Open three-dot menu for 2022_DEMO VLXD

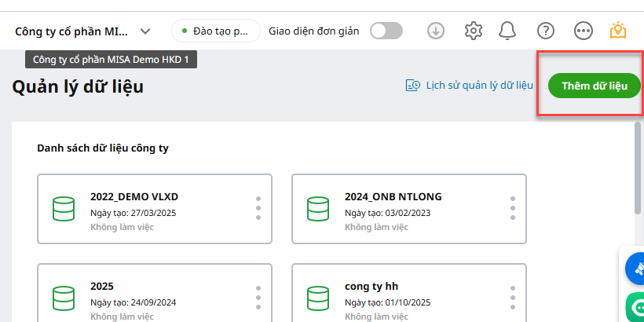click(x=258, y=209)
